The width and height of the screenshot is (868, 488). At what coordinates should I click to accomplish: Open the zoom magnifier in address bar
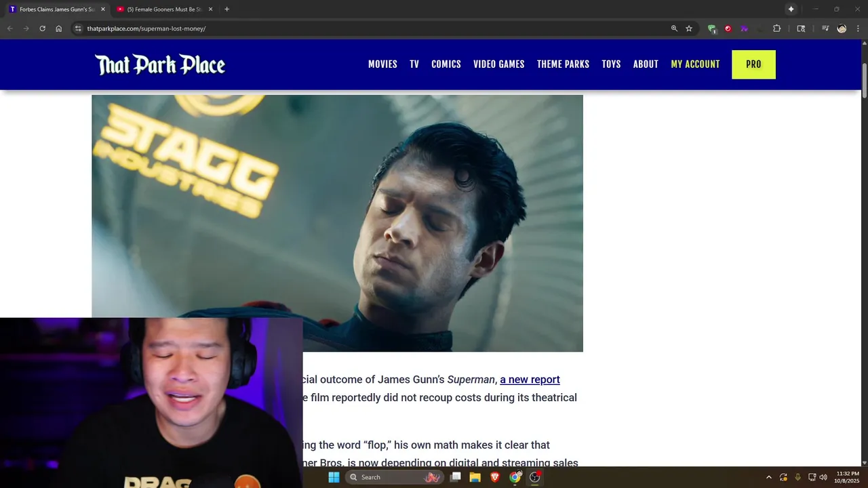[x=674, y=28]
